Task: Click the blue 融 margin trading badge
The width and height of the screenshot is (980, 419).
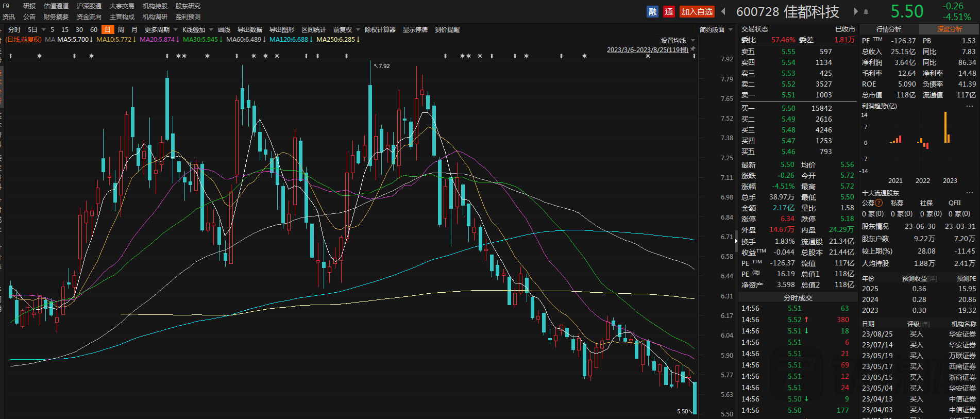Action: pos(652,12)
